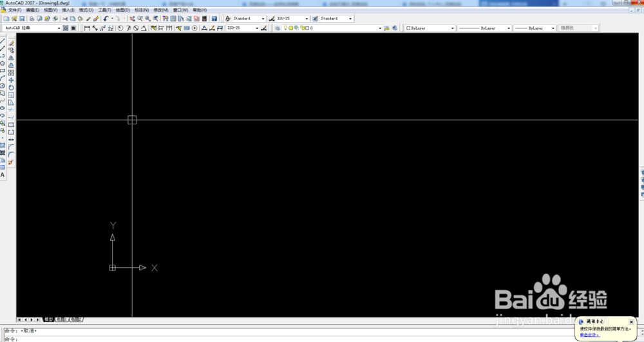The image size is (644, 342).
Task: Toggle layer 0 freeze sun icon
Action: (x=291, y=28)
